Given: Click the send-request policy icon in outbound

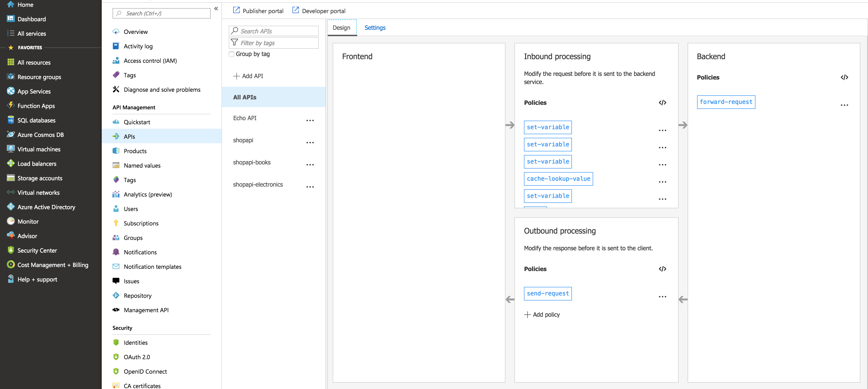Looking at the screenshot, I should pos(547,293).
